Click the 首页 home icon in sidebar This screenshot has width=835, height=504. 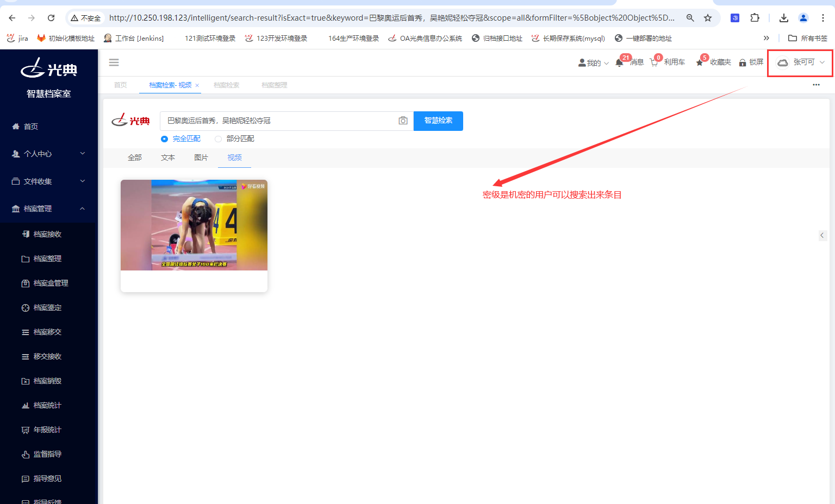pos(16,127)
